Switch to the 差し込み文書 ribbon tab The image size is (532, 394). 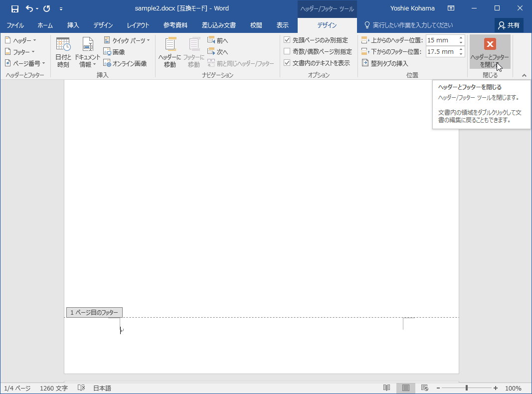(x=219, y=25)
